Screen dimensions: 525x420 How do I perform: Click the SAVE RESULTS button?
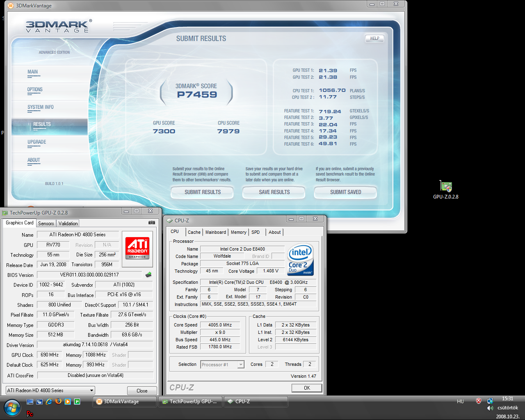click(x=274, y=192)
